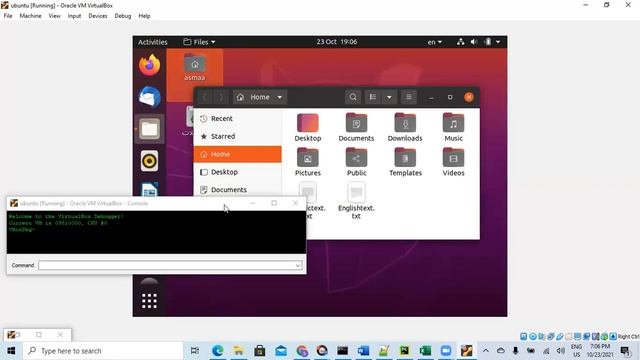640x360 pixels.
Task: Open Zoom from the taskbar
Action: (446, 351)
